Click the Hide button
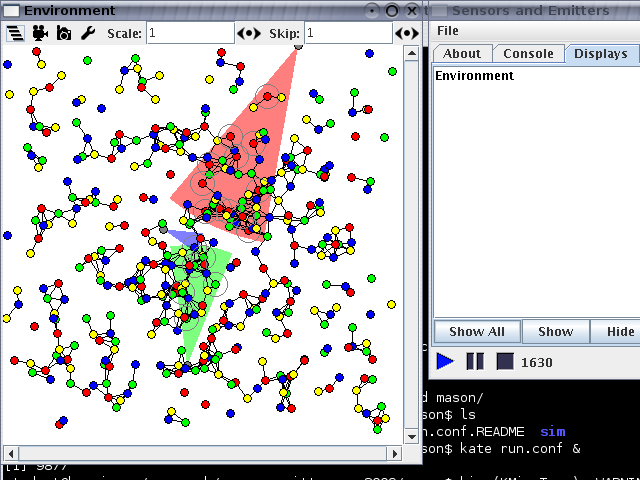The width and height of the screenshot is (640, 480). (x=619, y=331)
